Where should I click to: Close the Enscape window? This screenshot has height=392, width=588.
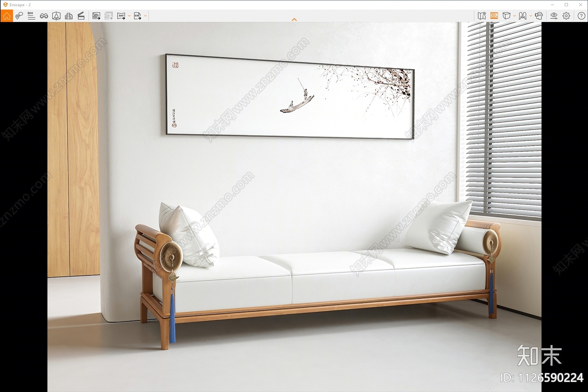(x=581, y=5)
